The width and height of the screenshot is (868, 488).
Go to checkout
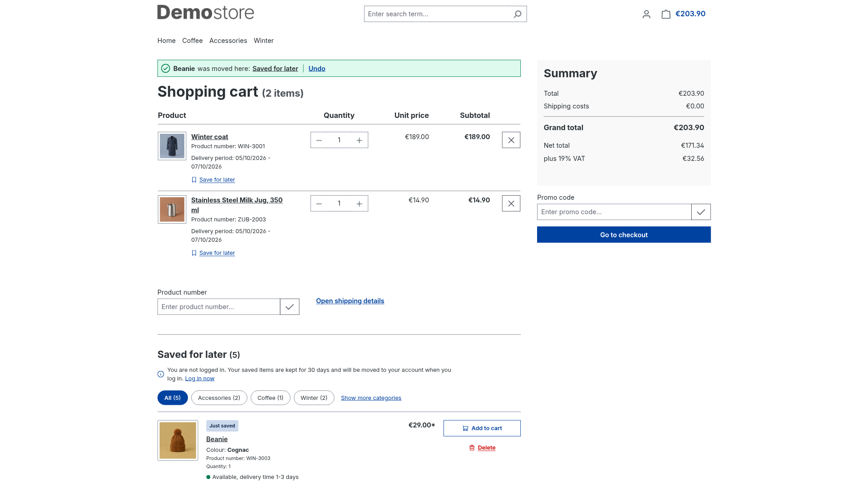624,235
